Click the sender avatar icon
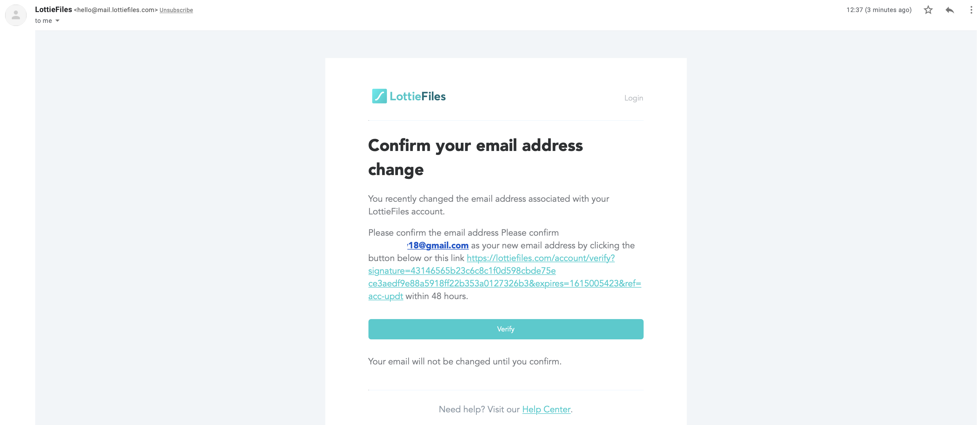The height and width of the screenshot is (425, 980). pyautogui.click(x=16, y=15)
